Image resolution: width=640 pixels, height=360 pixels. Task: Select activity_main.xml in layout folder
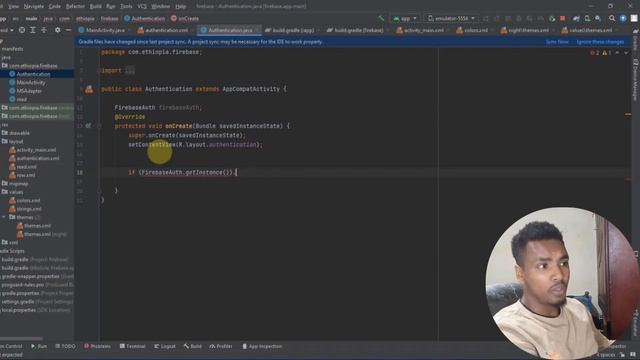coord(33,150)
